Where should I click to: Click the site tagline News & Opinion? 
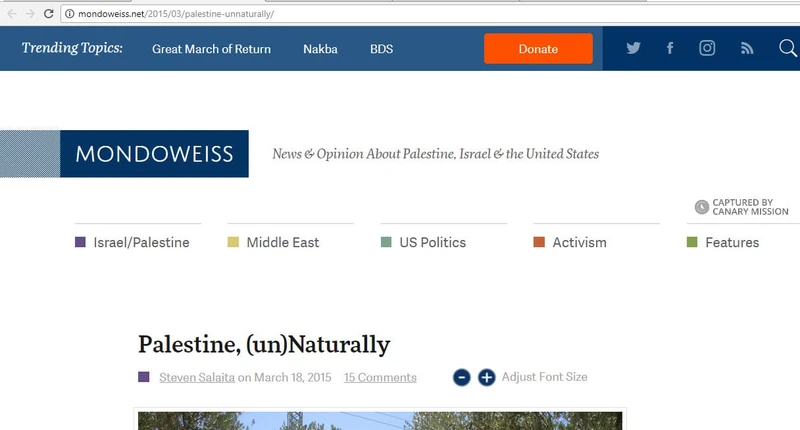pos(436,154)
